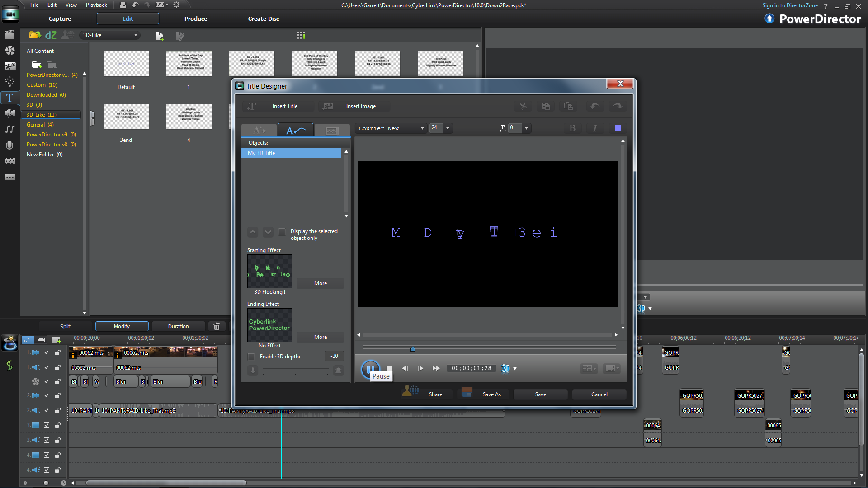This screenshot has height=488, width=868.
Task: Collapse the library panel with side arrow
Action: point(92,118)
